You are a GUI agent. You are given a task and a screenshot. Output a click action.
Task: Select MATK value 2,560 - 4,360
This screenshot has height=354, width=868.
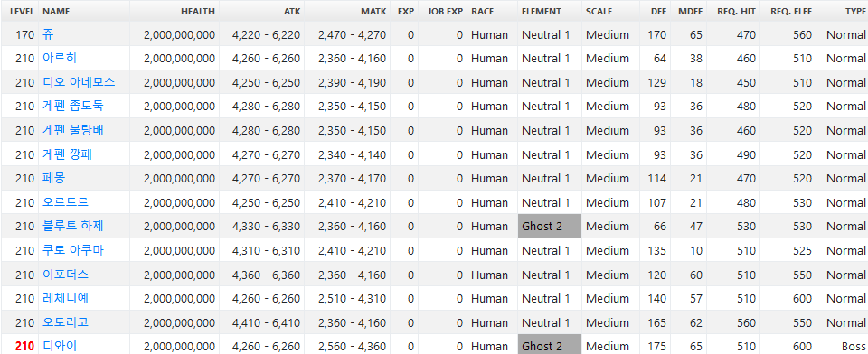point(352,346)
